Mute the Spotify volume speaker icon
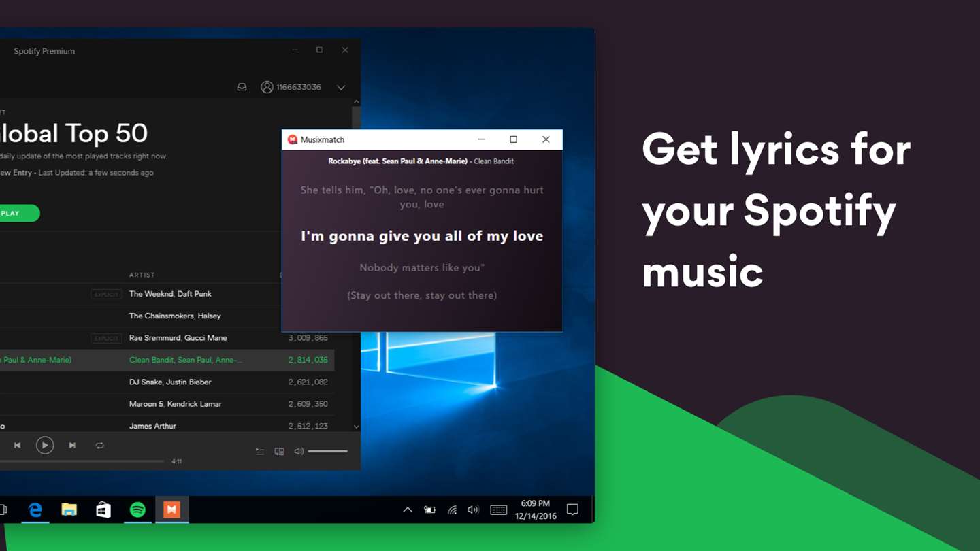The width and height of the screenshot is (980, 551). tap(299, 451)
